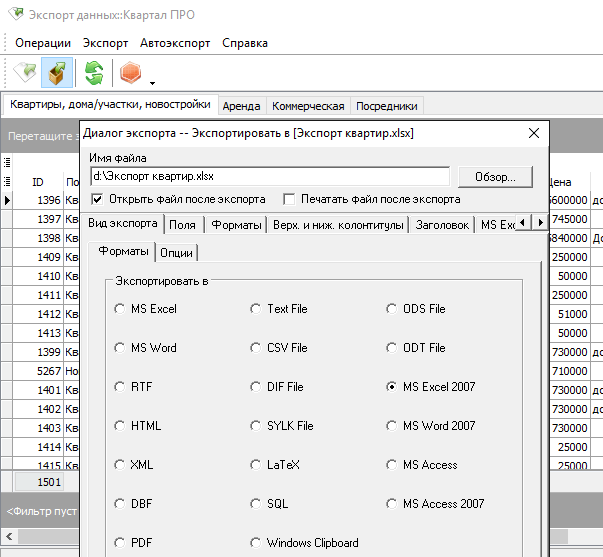
Task: Click the highlighted export package icon
Action: [x=57, y=73]
